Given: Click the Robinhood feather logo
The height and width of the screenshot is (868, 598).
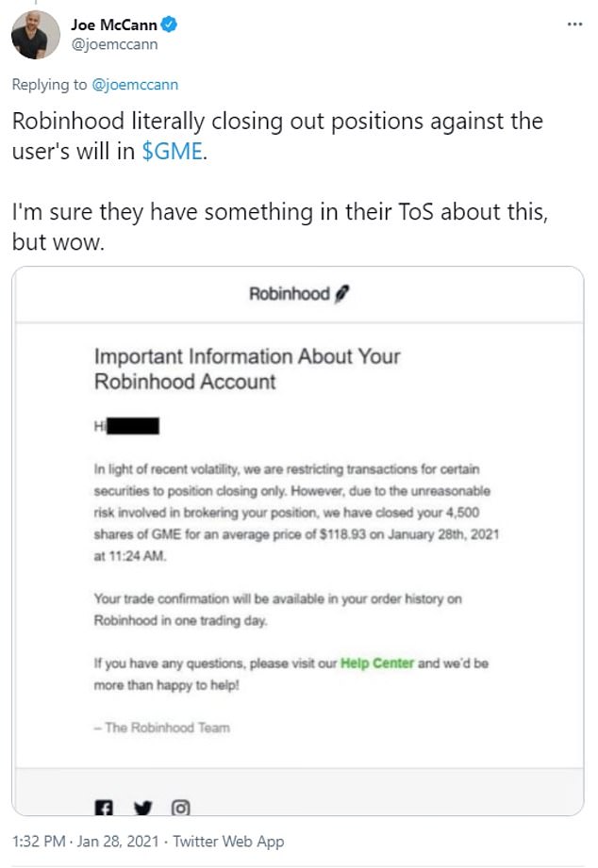Looking at the screenshot, I should coord(342,295).
